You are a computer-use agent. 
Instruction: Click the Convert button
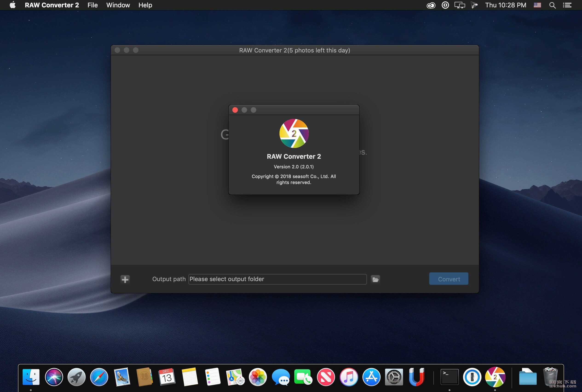pyautogui.click(x=449, y=279)
